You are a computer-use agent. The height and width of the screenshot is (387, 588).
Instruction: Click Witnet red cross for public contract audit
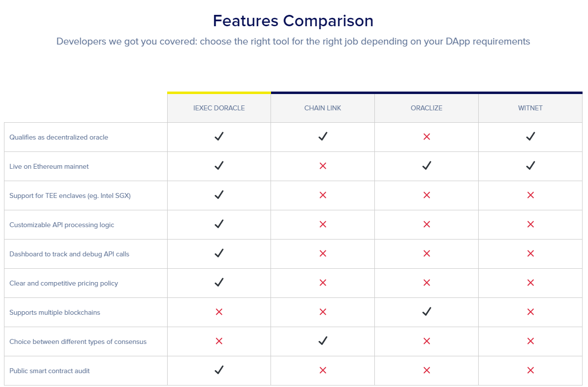530,371
